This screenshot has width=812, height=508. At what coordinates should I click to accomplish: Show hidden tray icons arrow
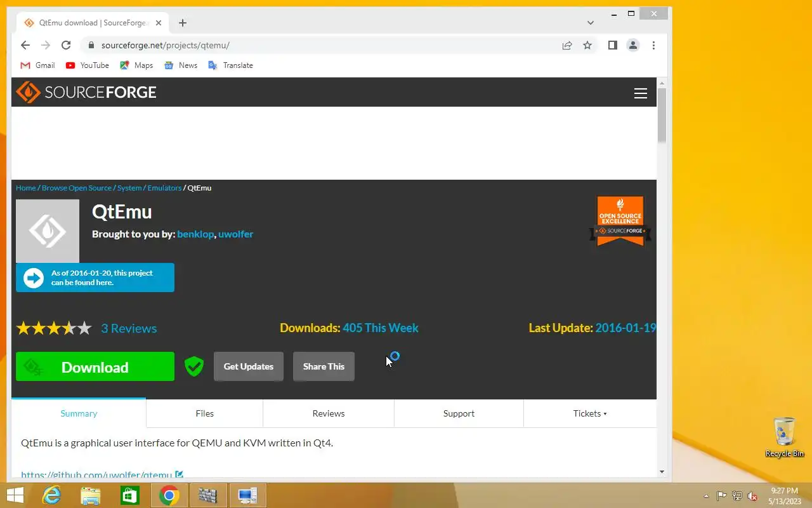[x=706, y=496]
